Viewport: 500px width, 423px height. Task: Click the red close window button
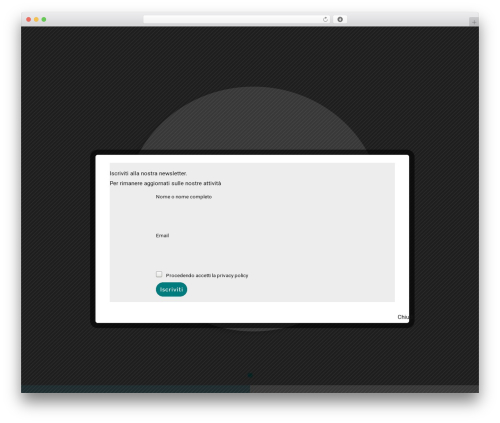point(29,19)
